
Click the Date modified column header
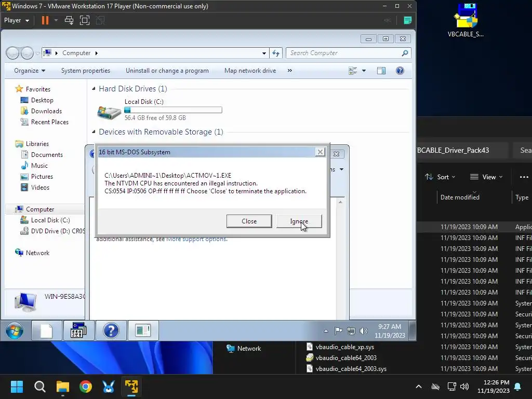460,197
